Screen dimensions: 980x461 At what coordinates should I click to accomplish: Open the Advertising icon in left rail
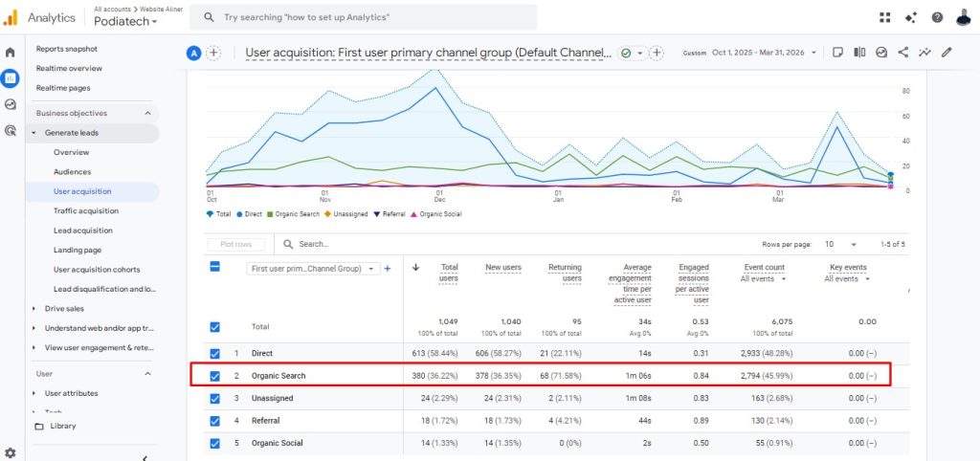click(11, 131)
